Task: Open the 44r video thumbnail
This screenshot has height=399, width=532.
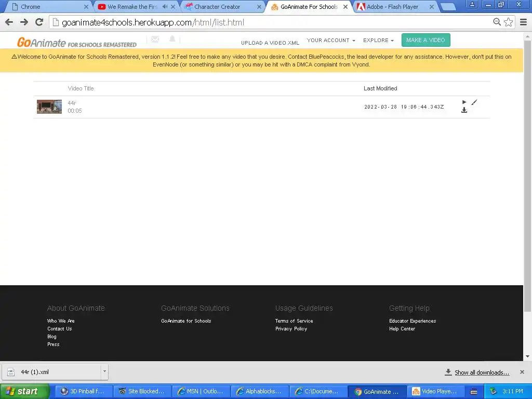Action: tap(49, 107)
